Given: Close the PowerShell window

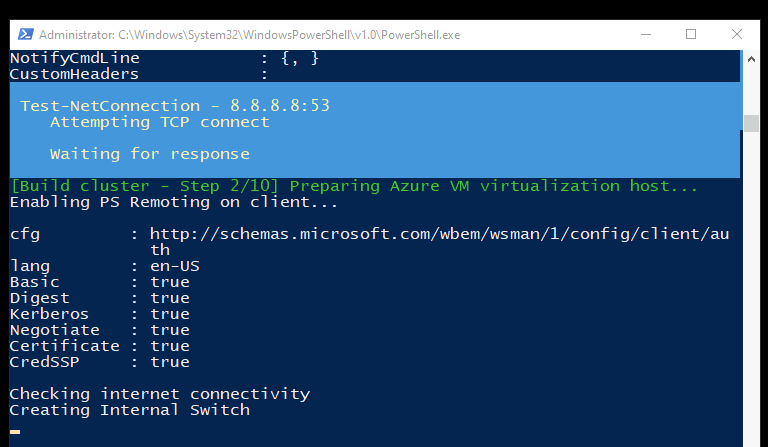Looking at the screenshot, I should (736, 34).
